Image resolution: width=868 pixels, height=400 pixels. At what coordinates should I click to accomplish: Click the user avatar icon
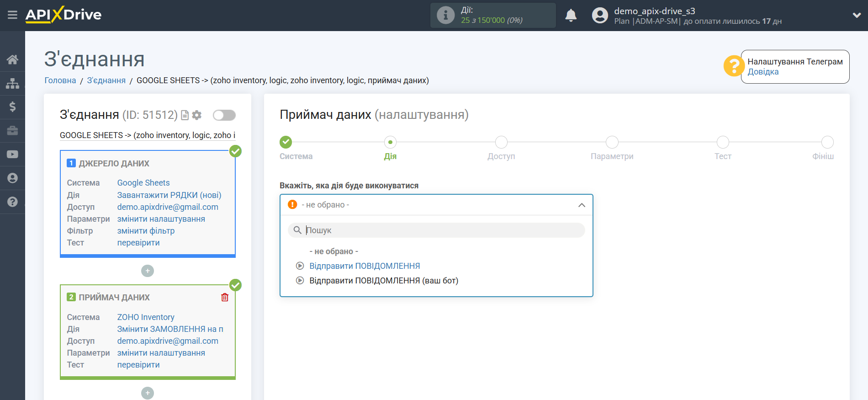600,15
